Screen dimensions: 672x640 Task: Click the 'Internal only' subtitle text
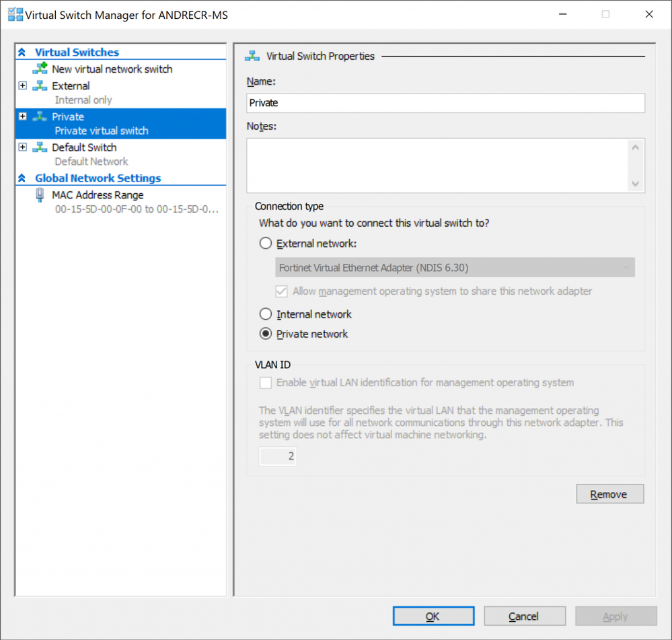point(83,100)
